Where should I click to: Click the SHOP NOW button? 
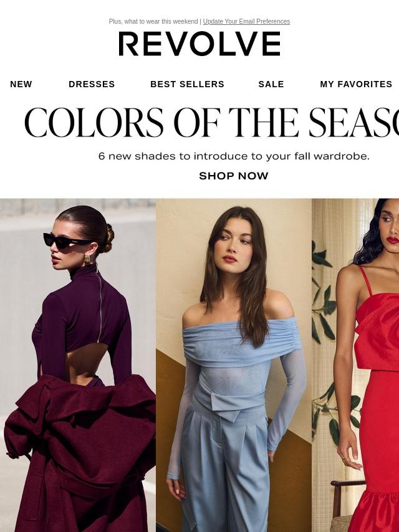click(x=234, y=176)
